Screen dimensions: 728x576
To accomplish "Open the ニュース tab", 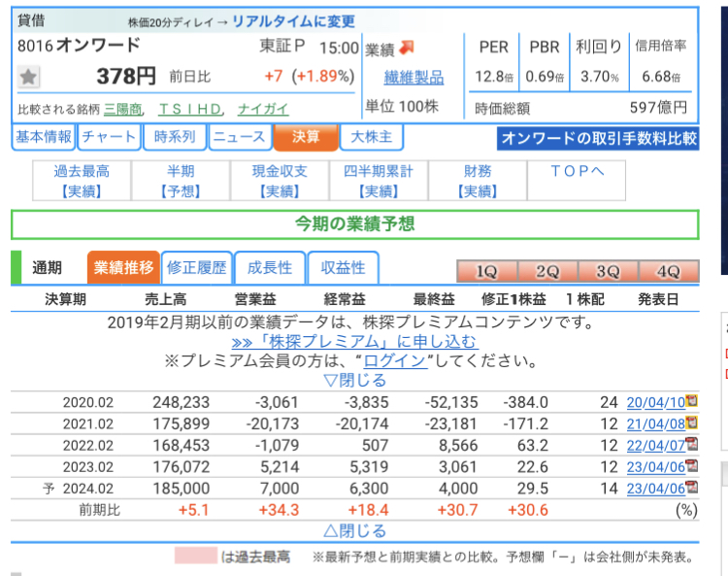I will (x=240, y=137).
